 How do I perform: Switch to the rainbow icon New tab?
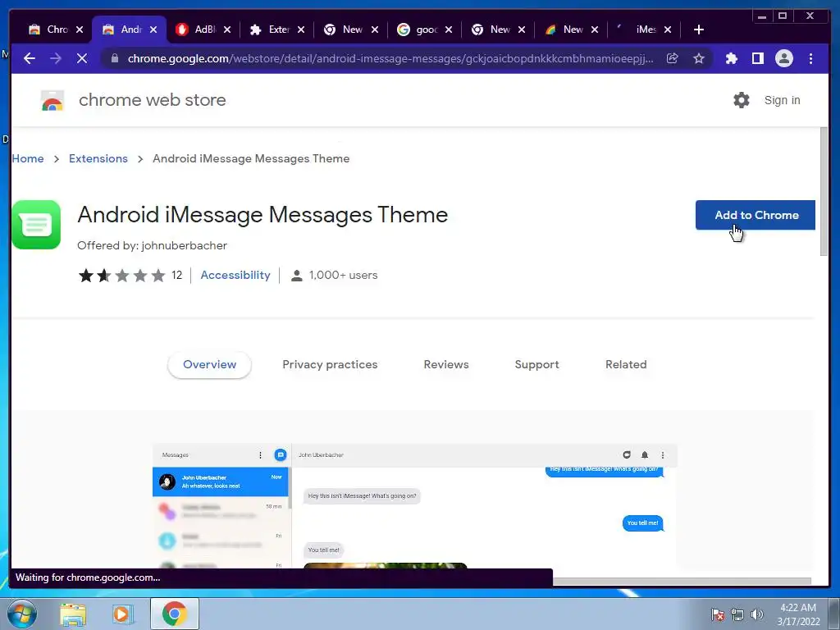[565, 30]
